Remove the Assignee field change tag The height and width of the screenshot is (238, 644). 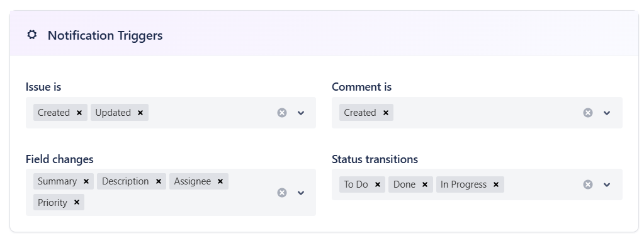[220, 181]
